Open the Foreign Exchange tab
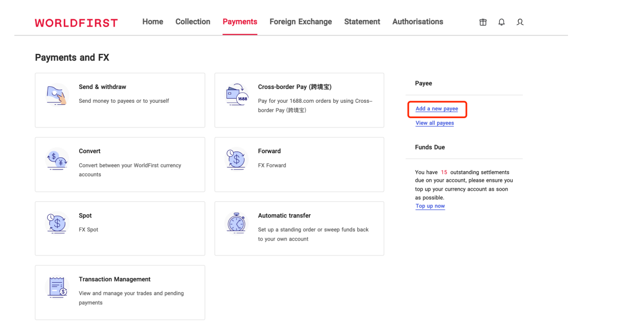The width and height of the screenshot is (644, 333). click(300, 22)
